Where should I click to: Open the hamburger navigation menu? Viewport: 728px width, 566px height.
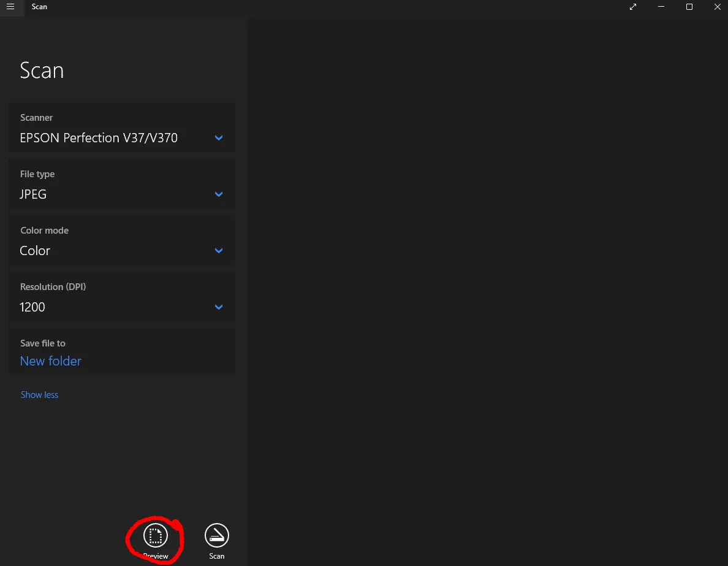click(x=10, y=7)
